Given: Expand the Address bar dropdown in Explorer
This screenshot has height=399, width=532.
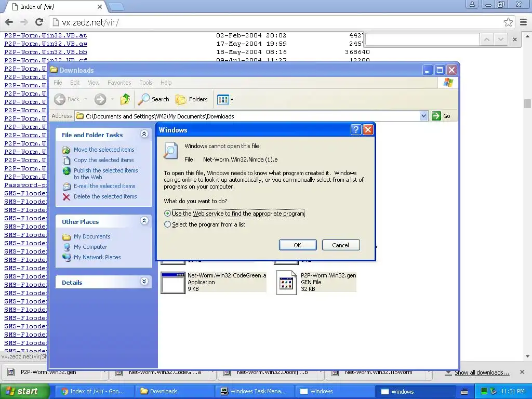Looking at the screenshot, I should (423, 116).
